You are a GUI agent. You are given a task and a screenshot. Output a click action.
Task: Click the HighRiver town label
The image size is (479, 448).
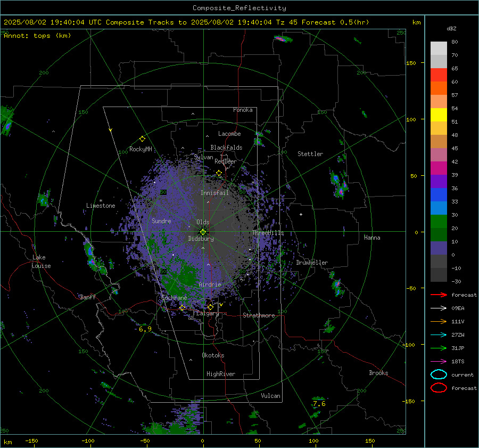tap(221, 374)
